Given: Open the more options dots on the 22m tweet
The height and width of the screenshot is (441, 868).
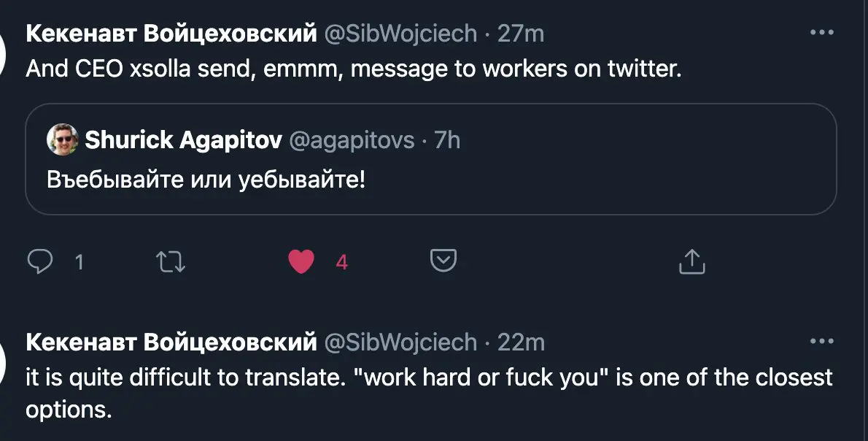Looking at the screenshot, I should tap(822, 341).
